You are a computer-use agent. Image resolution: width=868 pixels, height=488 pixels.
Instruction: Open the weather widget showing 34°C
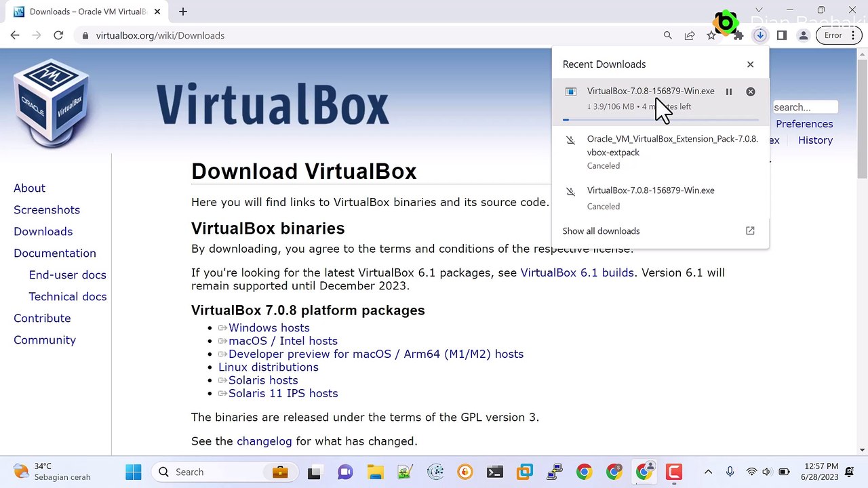click(x=53, y=472)
